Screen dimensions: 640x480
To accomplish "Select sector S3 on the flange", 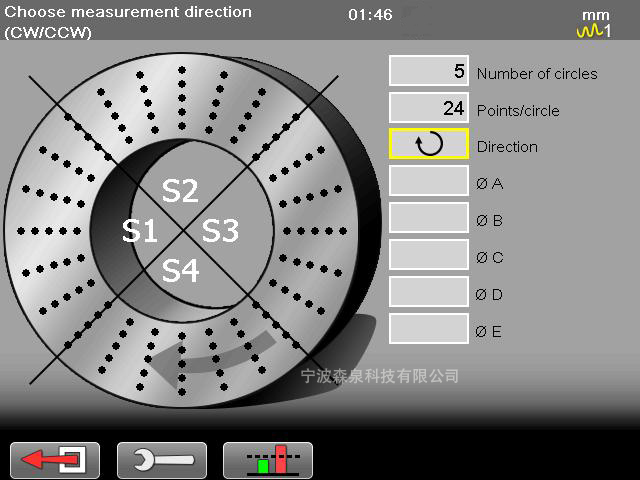I will pos(221,232).
